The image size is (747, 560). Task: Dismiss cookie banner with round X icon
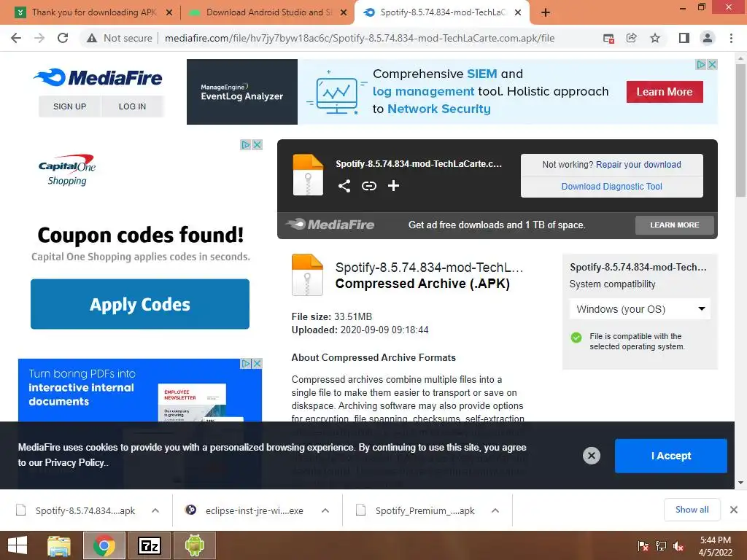pos(591,456)
